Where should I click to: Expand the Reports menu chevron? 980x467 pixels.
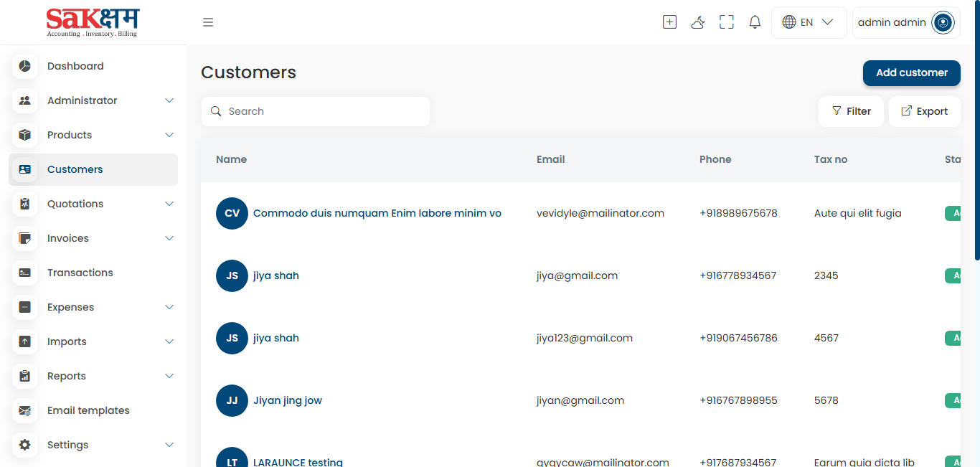[x=169, y=376]
